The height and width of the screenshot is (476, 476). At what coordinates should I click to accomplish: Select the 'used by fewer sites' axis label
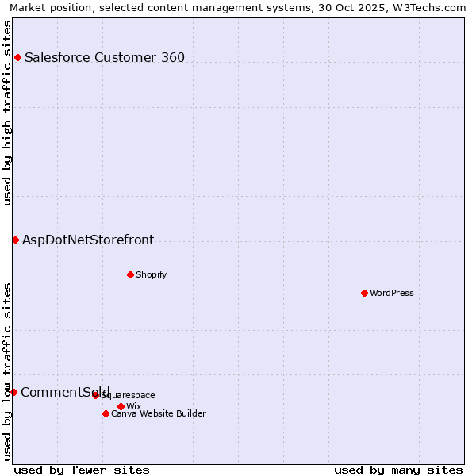(x=82, y=470)
